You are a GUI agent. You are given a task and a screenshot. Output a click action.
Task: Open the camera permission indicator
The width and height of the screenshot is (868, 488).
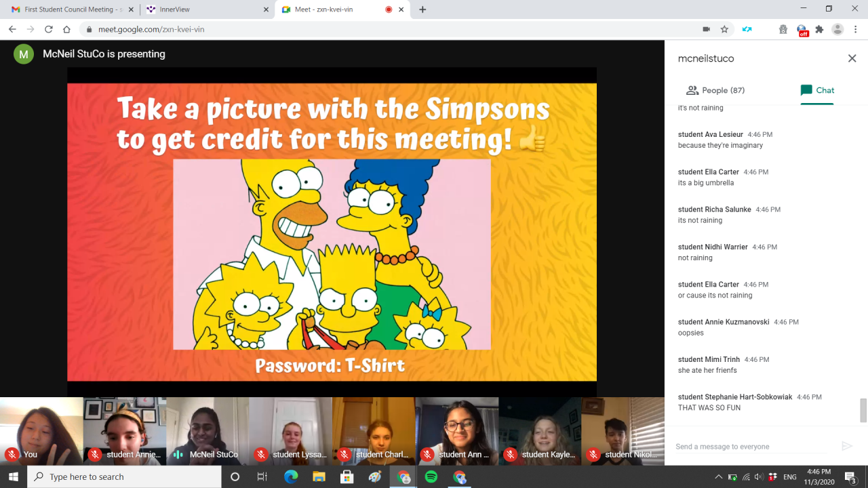(706, 29)
